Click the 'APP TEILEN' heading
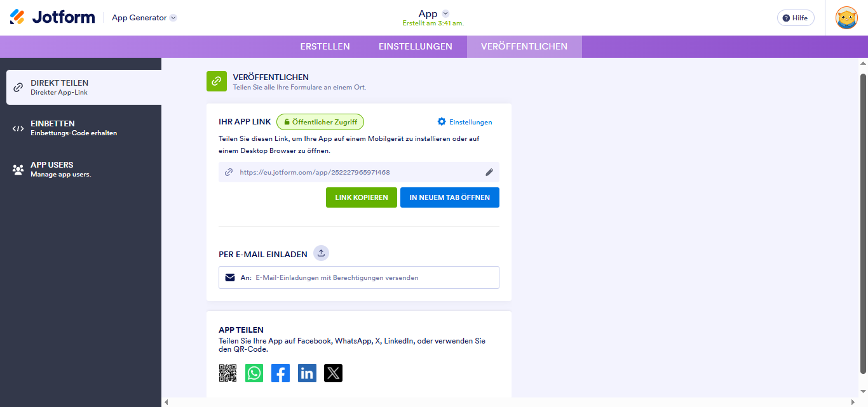Image resolution: width=868 pixels, height=407 pixels. [241, 330]
